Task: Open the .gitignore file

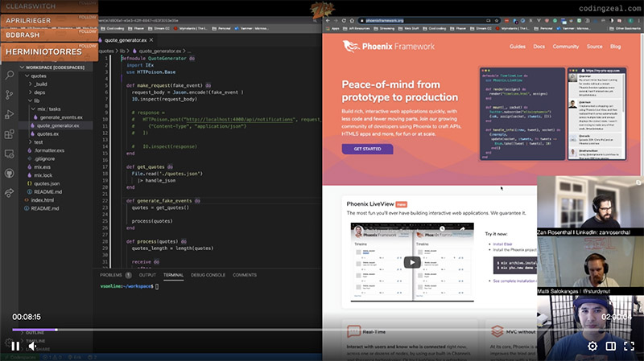Action: [44, 158]
